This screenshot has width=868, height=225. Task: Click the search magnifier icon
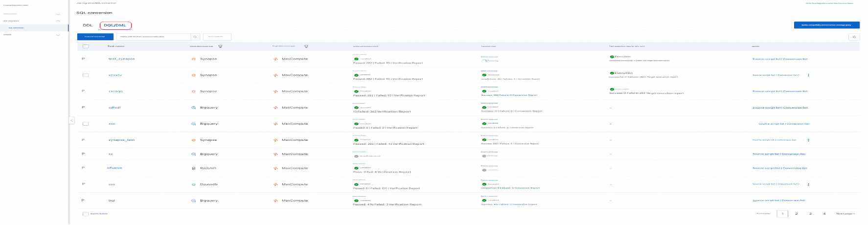tap(195, 37)
